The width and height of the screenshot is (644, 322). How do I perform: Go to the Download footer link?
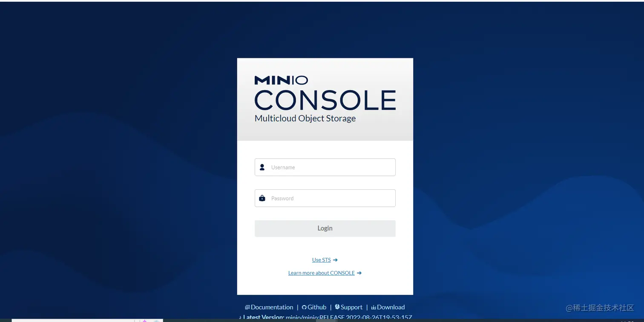coord(391,307)
